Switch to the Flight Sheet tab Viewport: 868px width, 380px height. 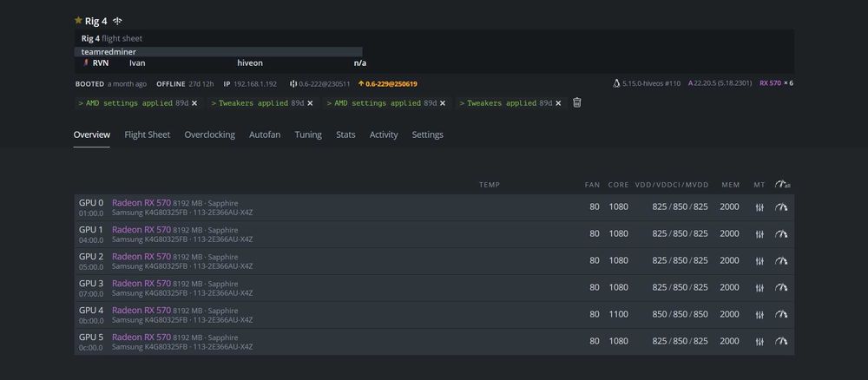147,134
